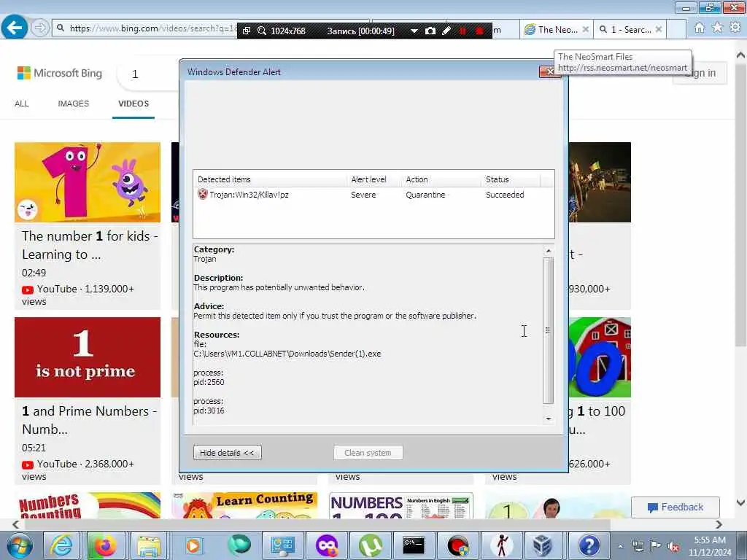Open the control panel taskbar icon

pos(282,545)
